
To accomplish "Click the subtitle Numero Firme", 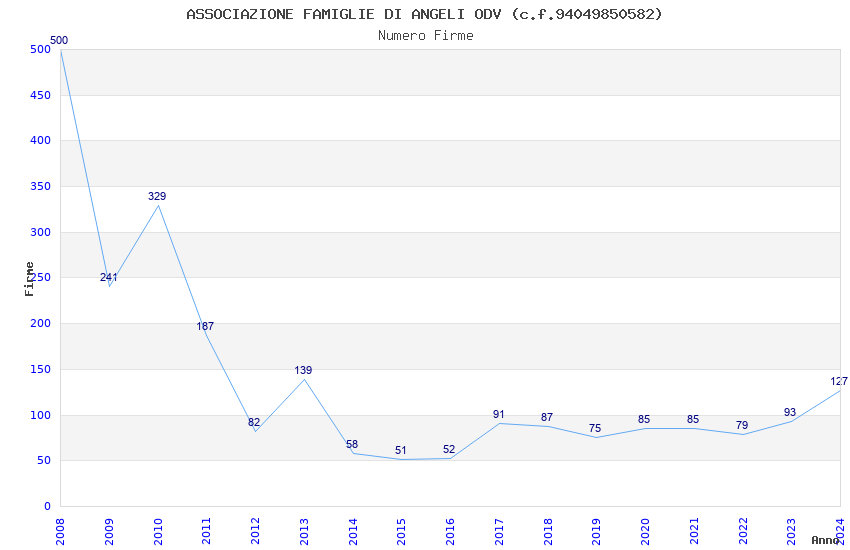I will point(426,35).
